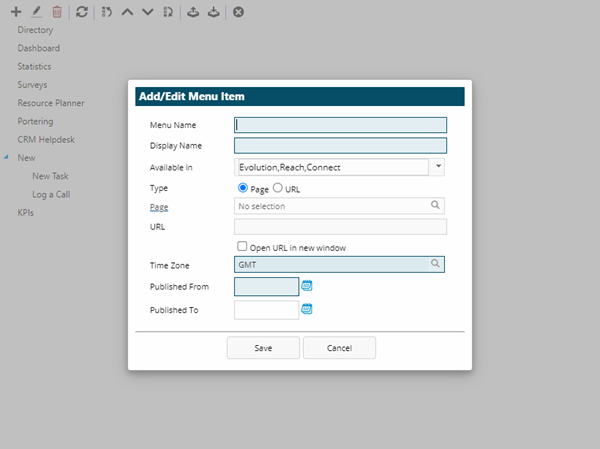Click the edit pencil toolbar icon
This screenshot has width=600, height=449.
[x=36, y=12]
